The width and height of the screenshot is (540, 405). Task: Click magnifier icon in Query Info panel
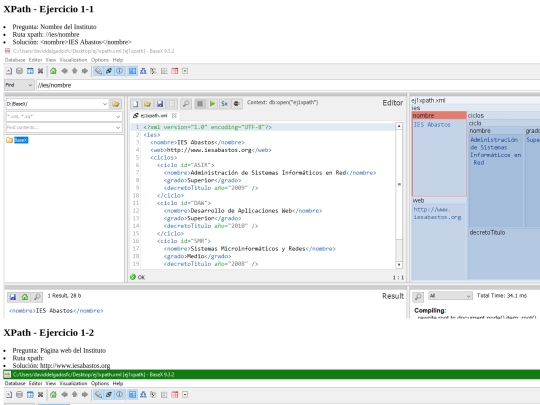418,297
